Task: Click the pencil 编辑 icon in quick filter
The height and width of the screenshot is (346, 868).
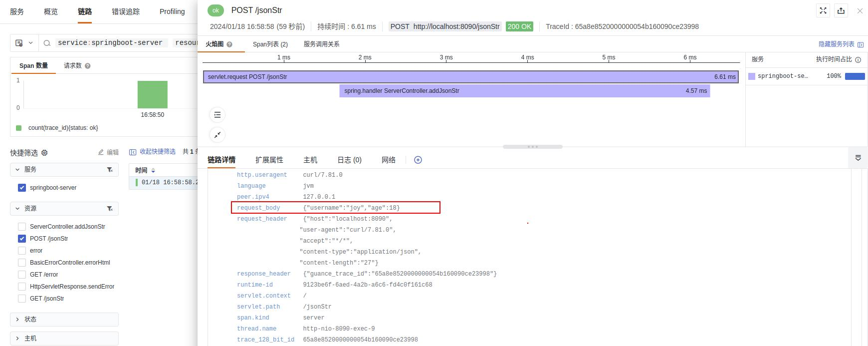Action: (x=101, y=152)
